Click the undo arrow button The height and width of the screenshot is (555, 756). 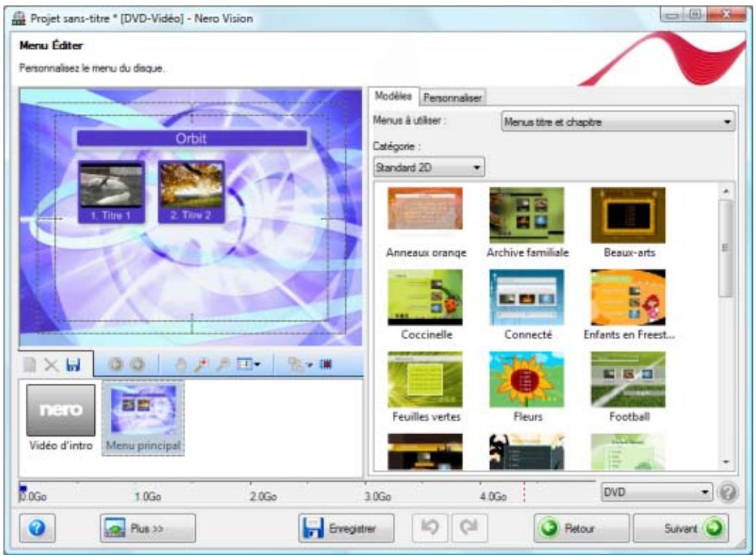tap(430, 528)
